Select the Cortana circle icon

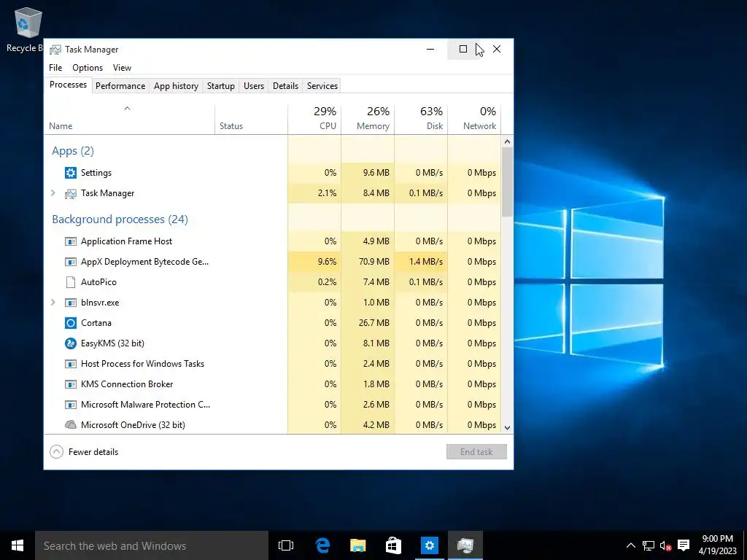click(x=71, y=323)
